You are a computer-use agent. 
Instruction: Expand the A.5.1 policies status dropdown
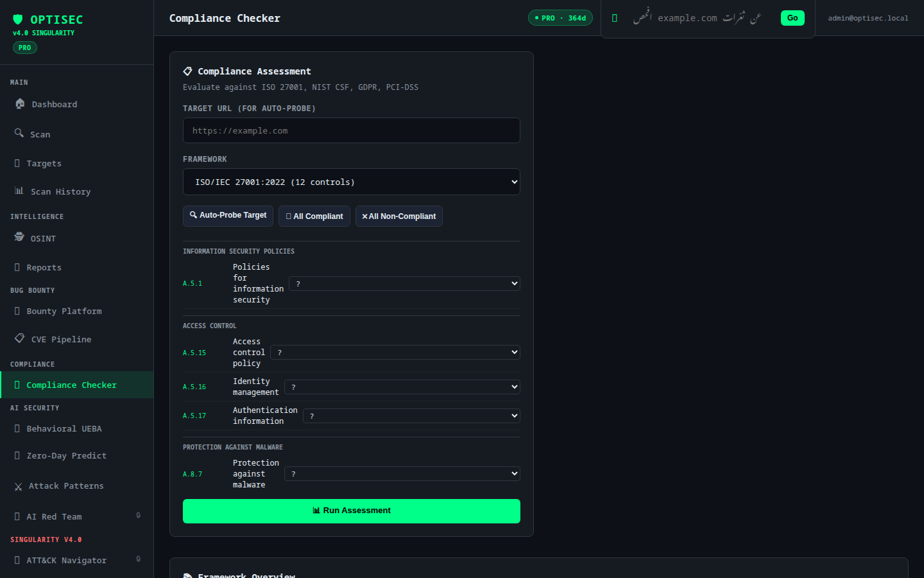(x=404, y=283)
